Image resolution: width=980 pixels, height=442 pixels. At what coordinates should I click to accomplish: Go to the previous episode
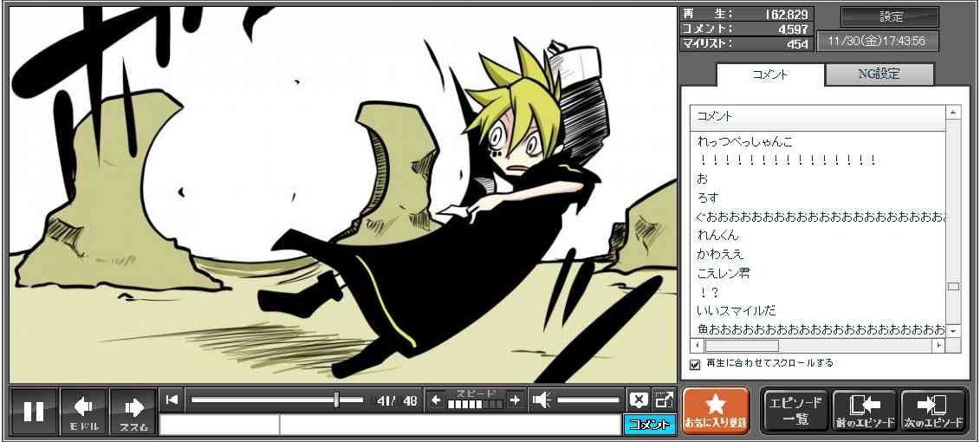[x=864, y=411]
